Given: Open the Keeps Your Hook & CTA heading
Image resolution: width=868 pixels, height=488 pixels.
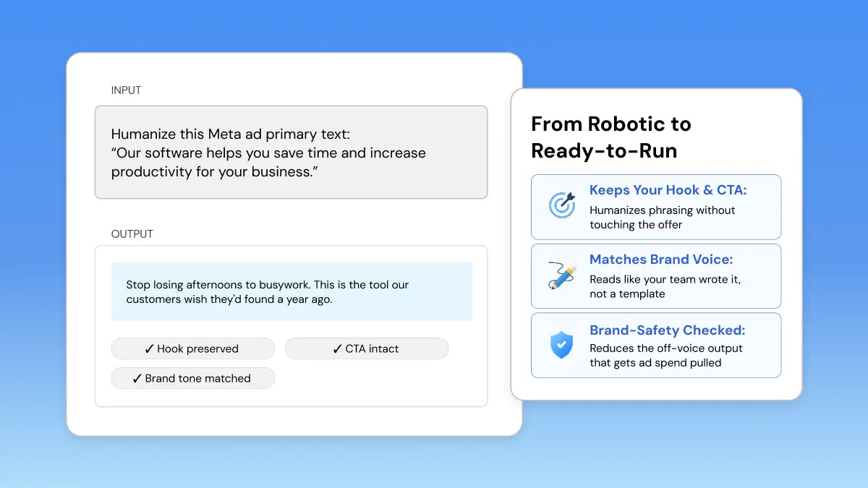Looking at the screenshot, I should click(x=668, y=190).
